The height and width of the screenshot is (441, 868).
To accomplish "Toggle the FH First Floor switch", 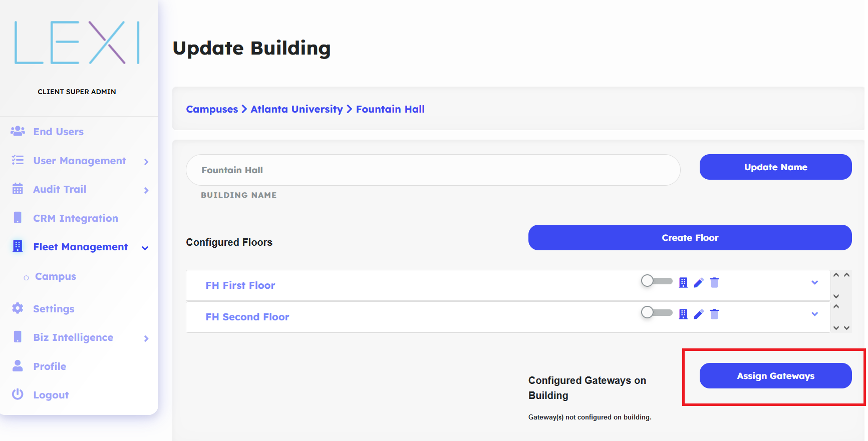I will [656, 281].
